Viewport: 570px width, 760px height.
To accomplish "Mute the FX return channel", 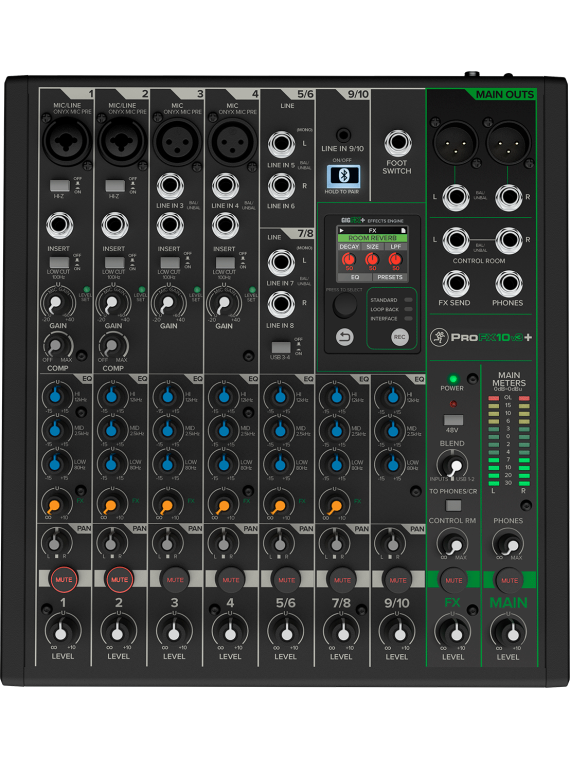I will coord(453,580).
